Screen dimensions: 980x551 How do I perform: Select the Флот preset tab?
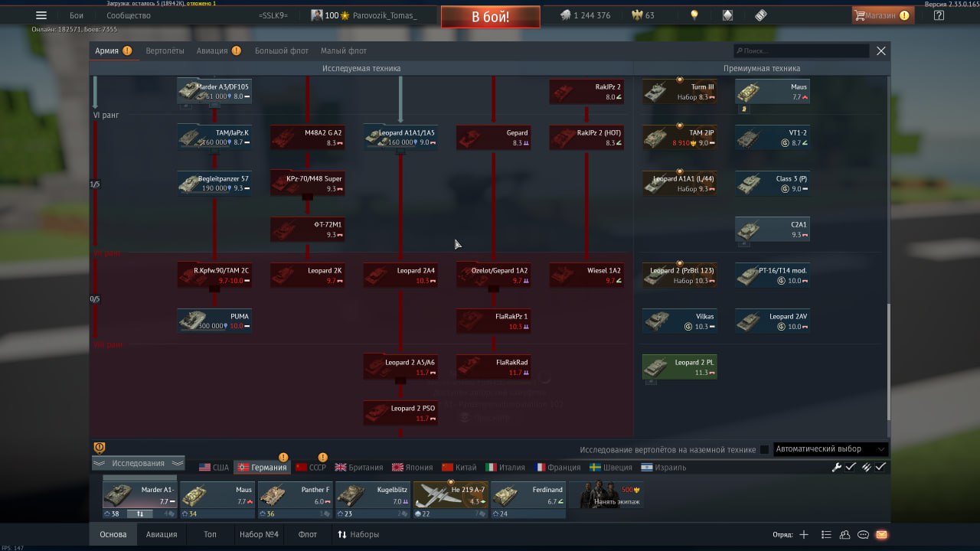click(x=308, y=534)
